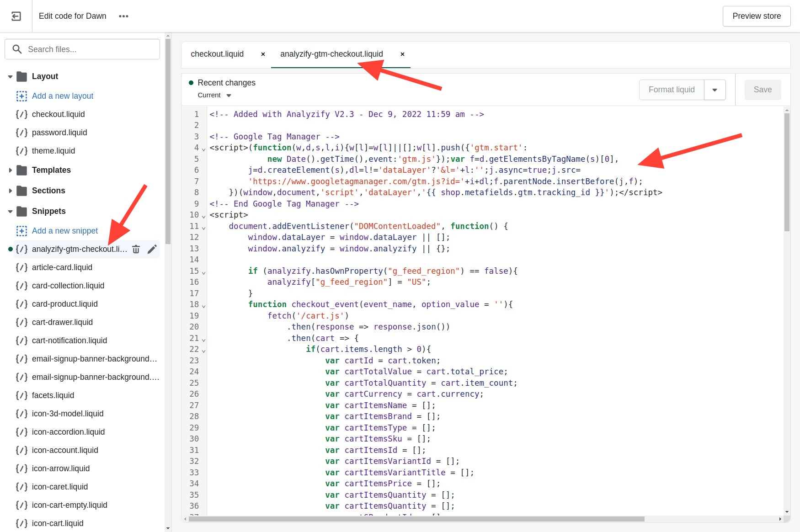Click the Add a new layout icon
Viewport: 800px width, 532px height.
[21, 96]
